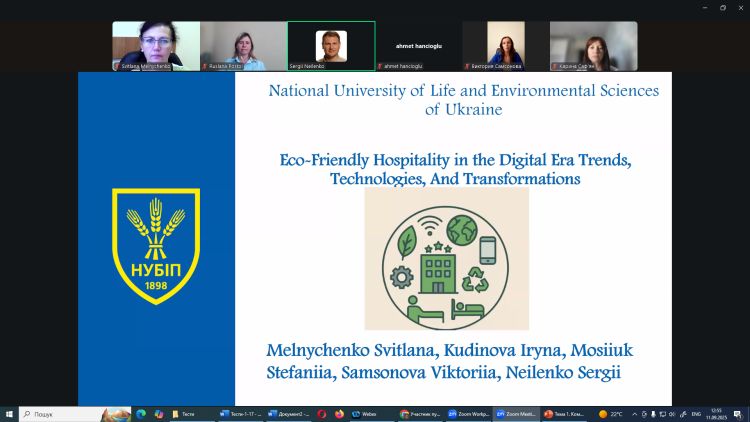
Task: Select Sergii Neilenko's participant tile
Action: pyautogui.click(x=331, y=46)
